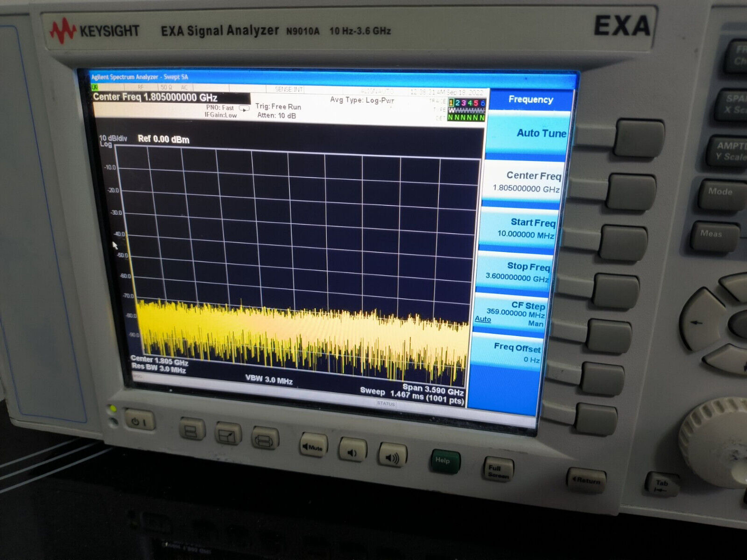The image size is (747, 560).
Task: Click the Span 3.590 GHz readout
Action: point(433,389)
